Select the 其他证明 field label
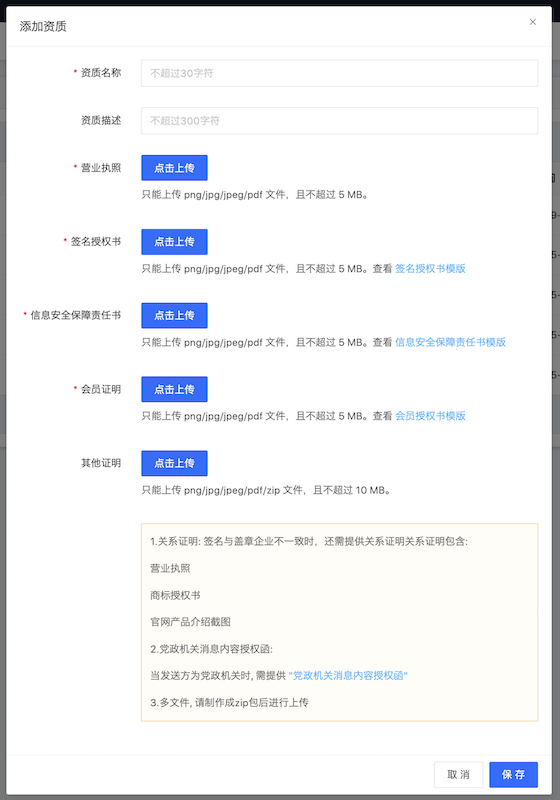This screenshot has height=800, width=560. point(101,463)
